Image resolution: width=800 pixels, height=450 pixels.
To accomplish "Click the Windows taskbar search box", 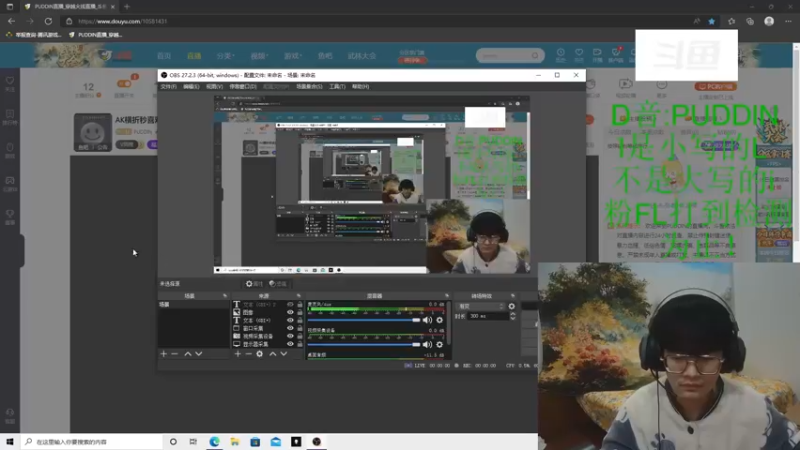I will 92,442.
